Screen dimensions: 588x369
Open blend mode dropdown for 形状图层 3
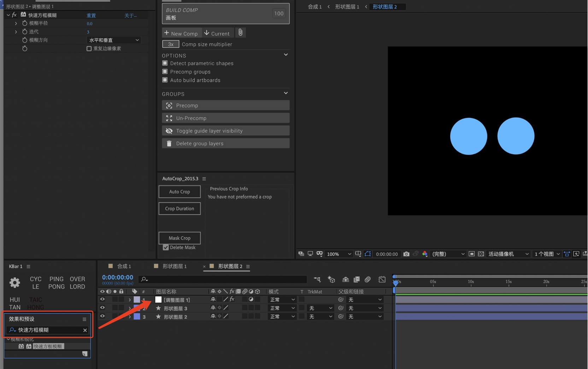point(282,308)
